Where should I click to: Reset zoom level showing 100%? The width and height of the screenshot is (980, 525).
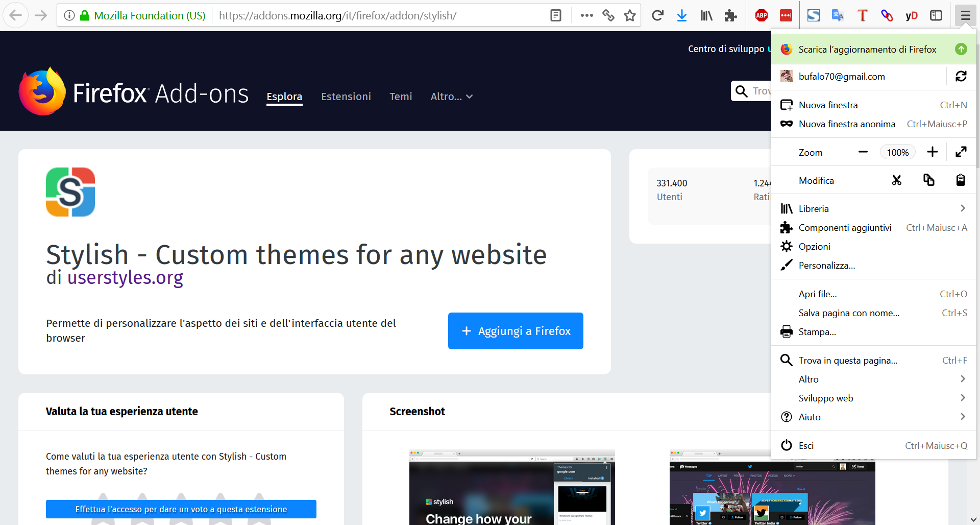coord(898,152)
